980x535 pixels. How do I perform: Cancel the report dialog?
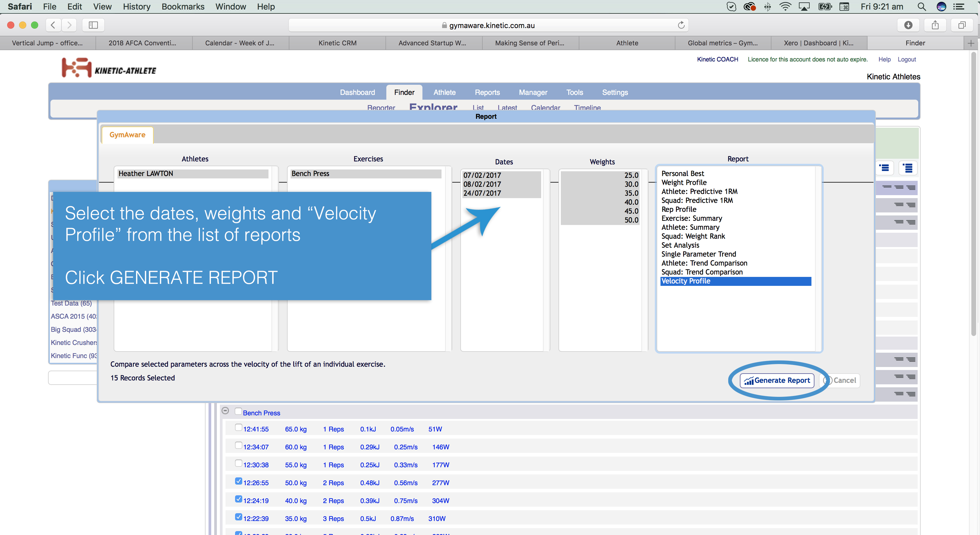839,380
